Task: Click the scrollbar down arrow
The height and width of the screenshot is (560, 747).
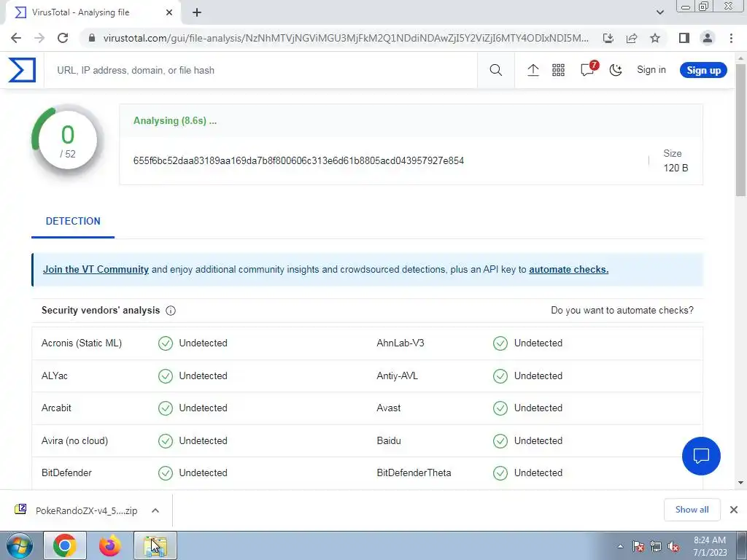Action: [x=741, y=483]
